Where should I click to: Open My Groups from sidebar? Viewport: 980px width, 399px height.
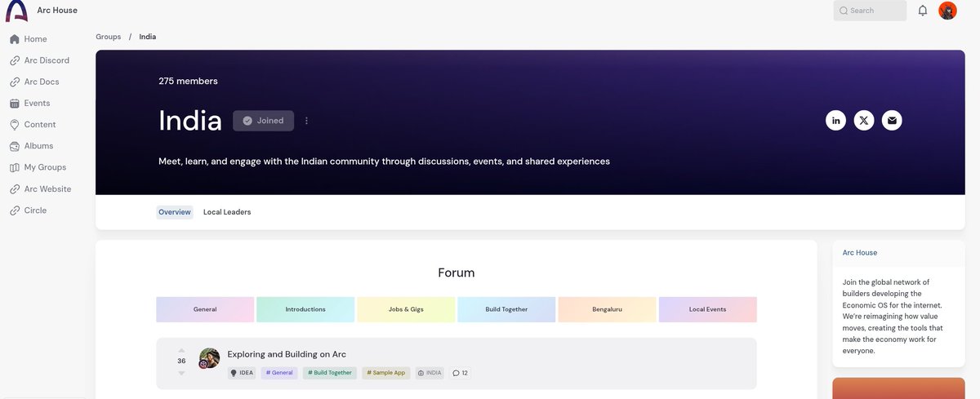tap(46, 167)
